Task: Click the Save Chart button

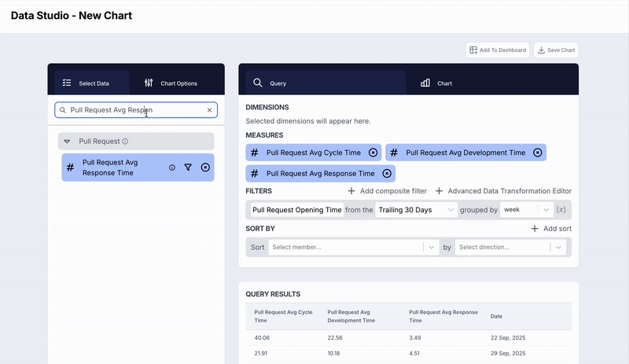Action: pos(556,50)
